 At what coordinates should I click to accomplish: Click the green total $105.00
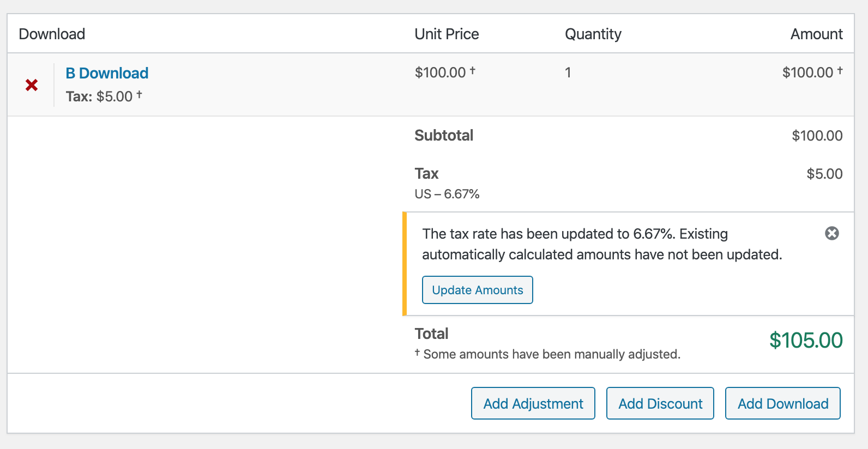tap(806, 340)
